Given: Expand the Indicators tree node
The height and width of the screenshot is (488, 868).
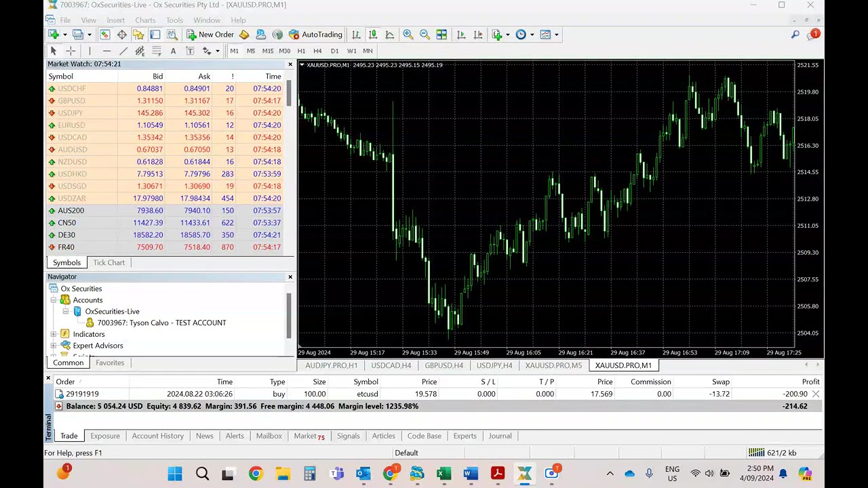Looking at the screenshot, I should 54,334.
